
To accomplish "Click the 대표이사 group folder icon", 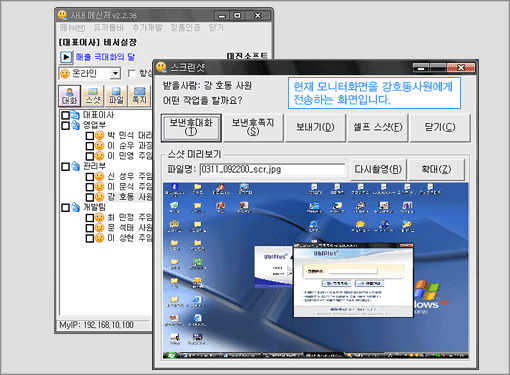I will pos(75,115).
